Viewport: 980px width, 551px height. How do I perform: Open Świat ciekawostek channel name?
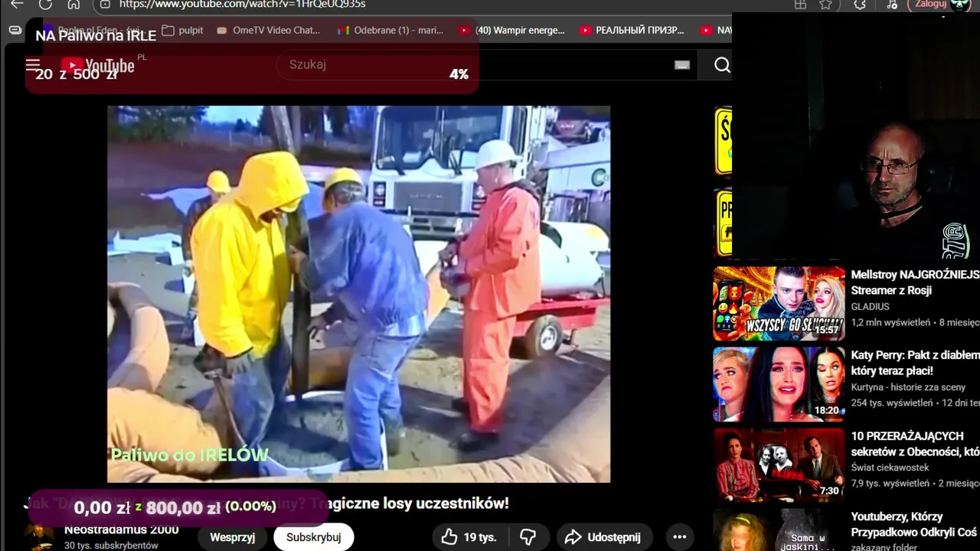tap(890, 468)
